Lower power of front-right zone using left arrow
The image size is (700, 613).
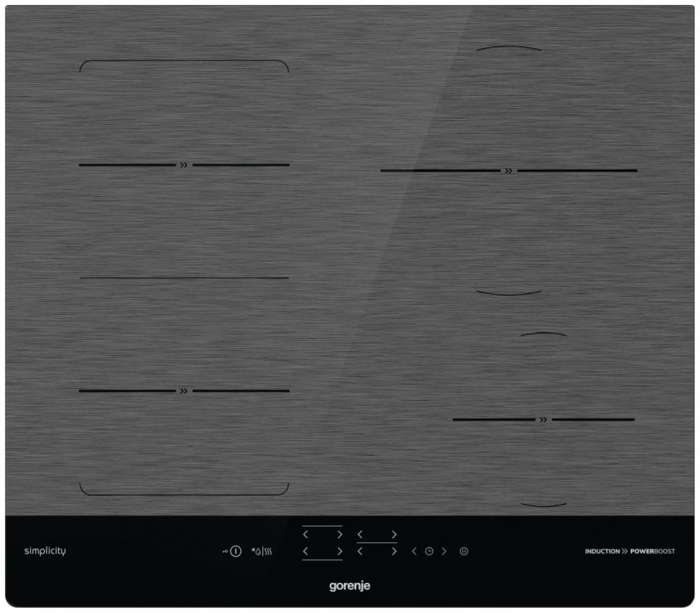click(360, 552)
